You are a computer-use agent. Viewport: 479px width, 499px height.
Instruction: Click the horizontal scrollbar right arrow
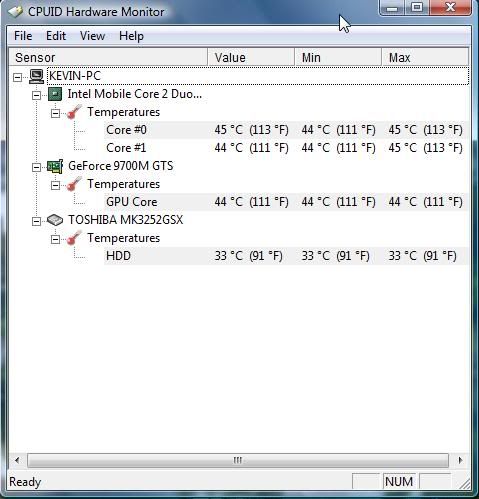pos(460,460)
